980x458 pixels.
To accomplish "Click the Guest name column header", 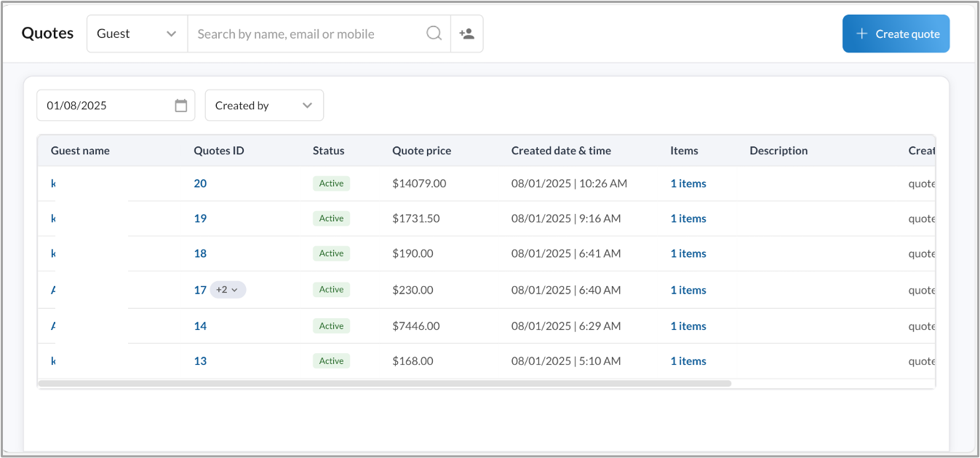I will click(x=80, y=151).
